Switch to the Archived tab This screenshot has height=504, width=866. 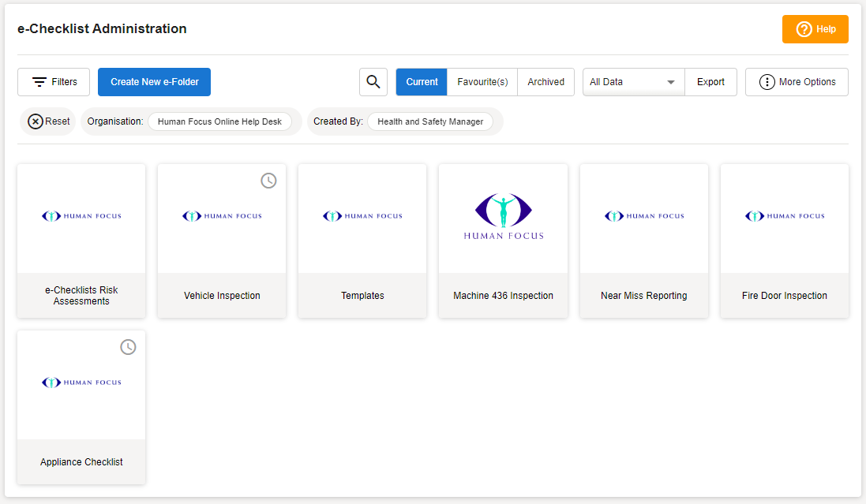545,82
